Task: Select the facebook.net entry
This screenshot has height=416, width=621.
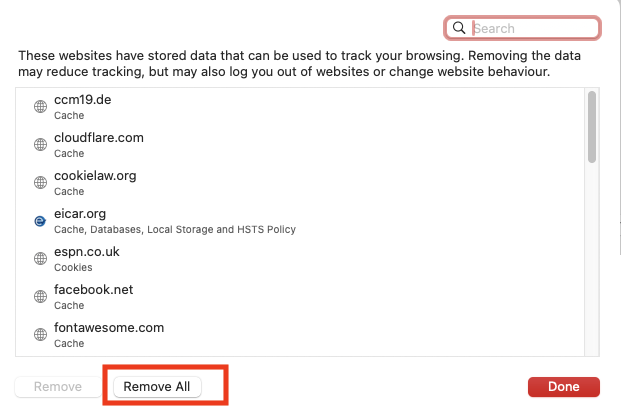Action: tap(300, 297)
